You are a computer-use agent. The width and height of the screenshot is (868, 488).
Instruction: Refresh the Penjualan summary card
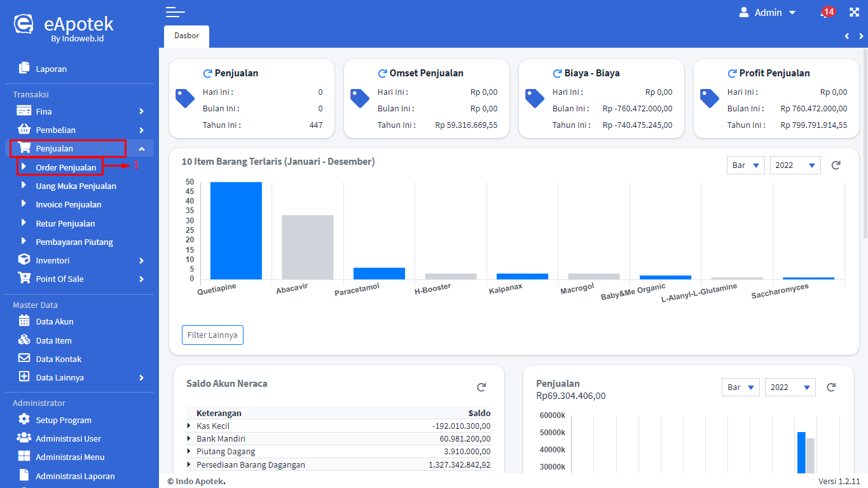(207, 73)
